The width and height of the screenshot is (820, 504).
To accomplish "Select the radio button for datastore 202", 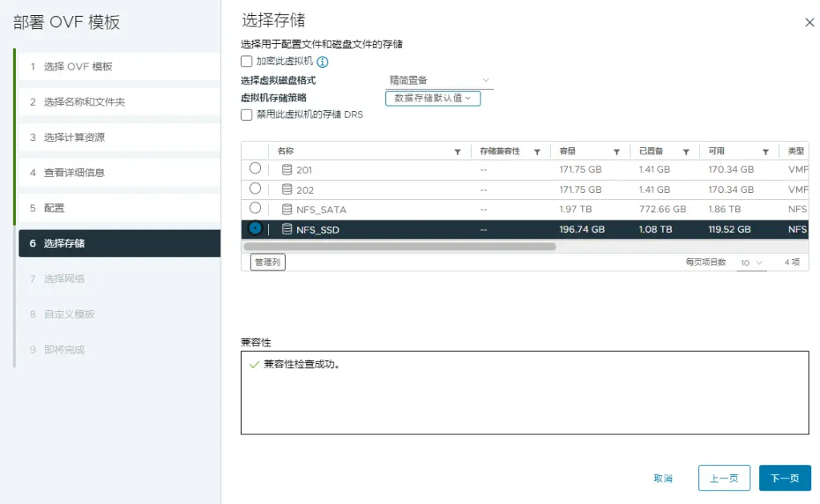I will click(255, 189).
